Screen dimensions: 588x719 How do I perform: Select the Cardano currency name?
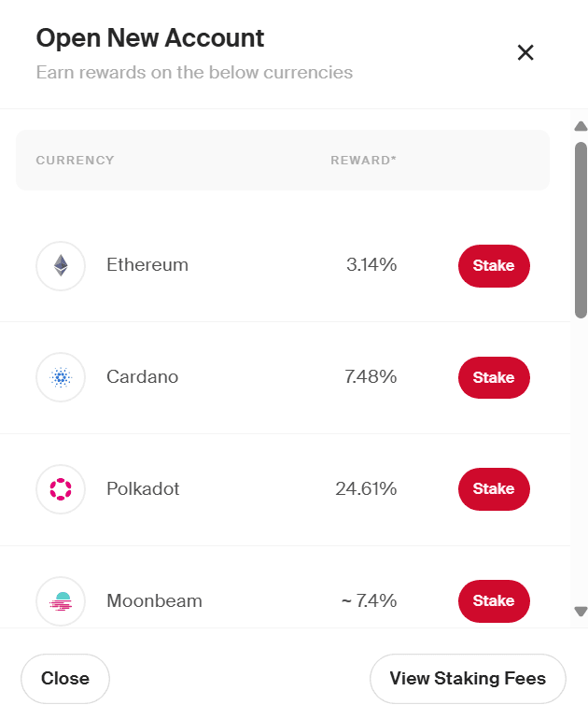(x=143, y=377)
